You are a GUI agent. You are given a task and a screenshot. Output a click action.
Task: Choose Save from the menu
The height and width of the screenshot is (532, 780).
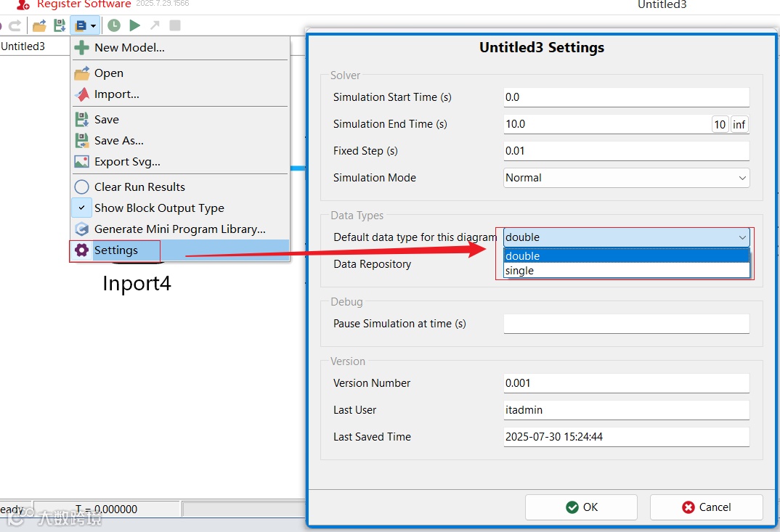[180, 119]
